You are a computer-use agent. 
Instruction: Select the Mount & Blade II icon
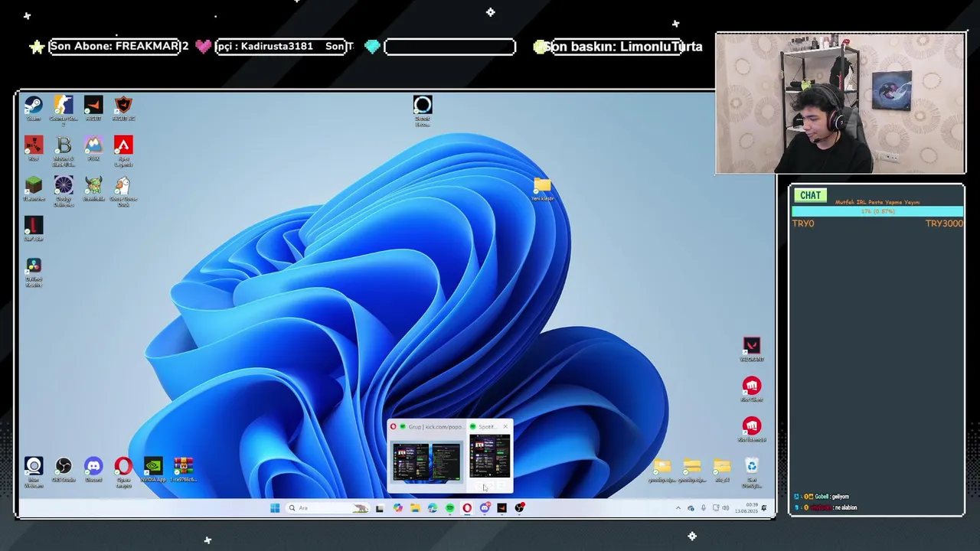point(64,151)
